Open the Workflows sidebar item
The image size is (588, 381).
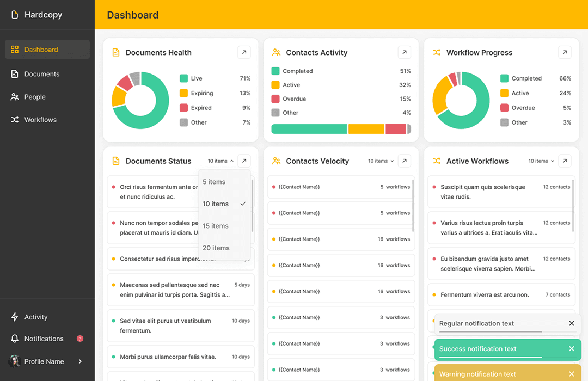click(x=40, y=120)
